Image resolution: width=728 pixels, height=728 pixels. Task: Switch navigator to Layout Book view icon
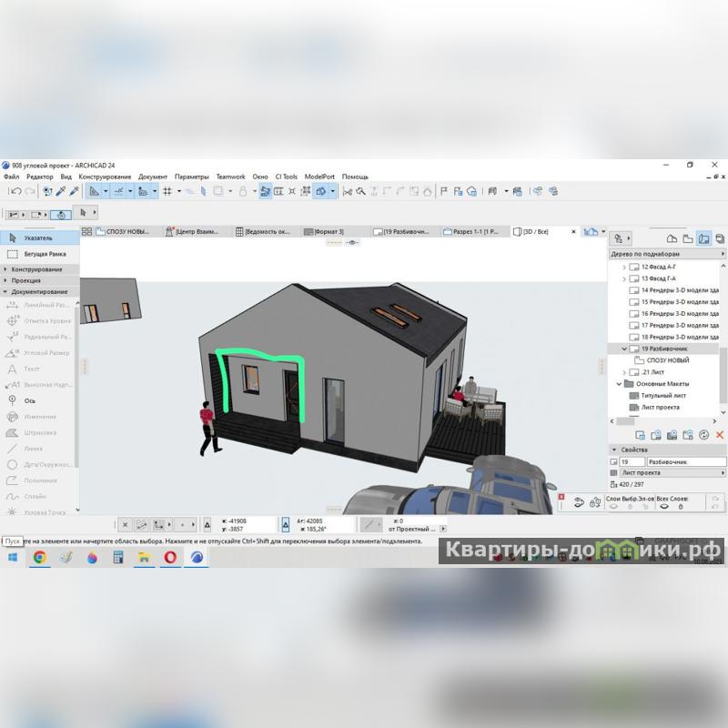click(x=704, y=238)
